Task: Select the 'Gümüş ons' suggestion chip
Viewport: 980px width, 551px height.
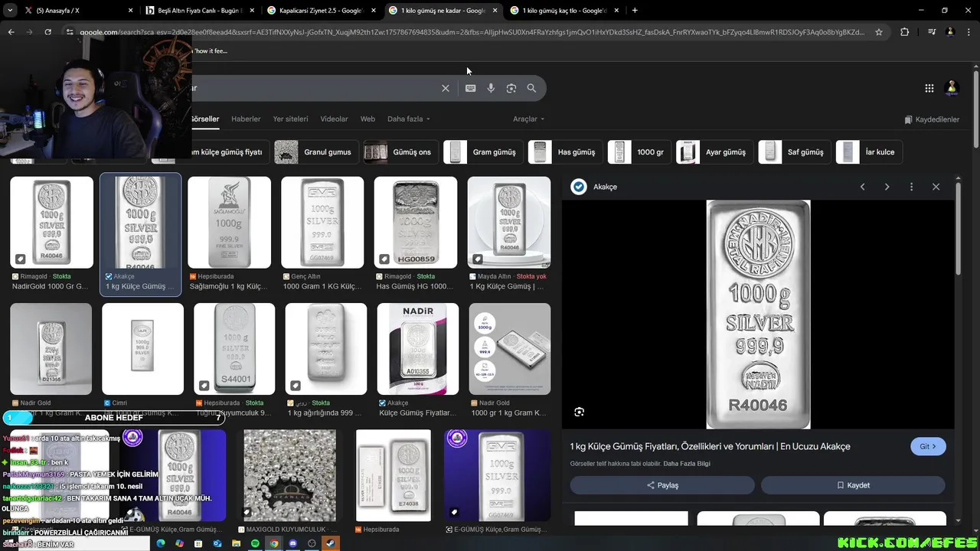Action: coord(401,152)
